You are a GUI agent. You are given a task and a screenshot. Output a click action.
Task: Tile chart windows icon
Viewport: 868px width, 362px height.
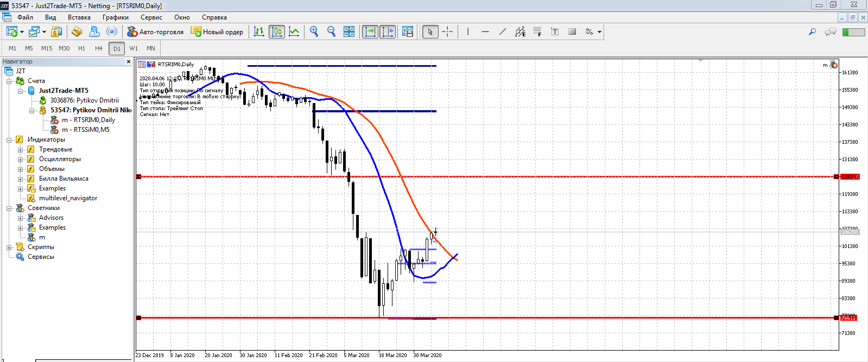349,31
